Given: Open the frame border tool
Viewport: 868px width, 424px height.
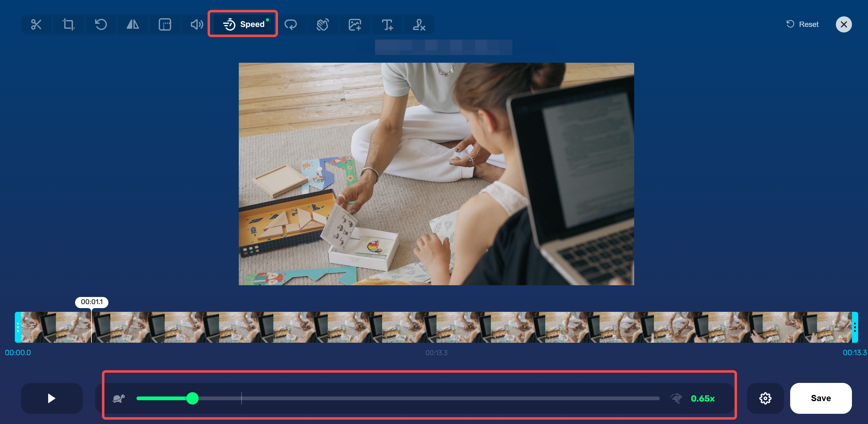Looking at the screenshot, I should point(164,24).
